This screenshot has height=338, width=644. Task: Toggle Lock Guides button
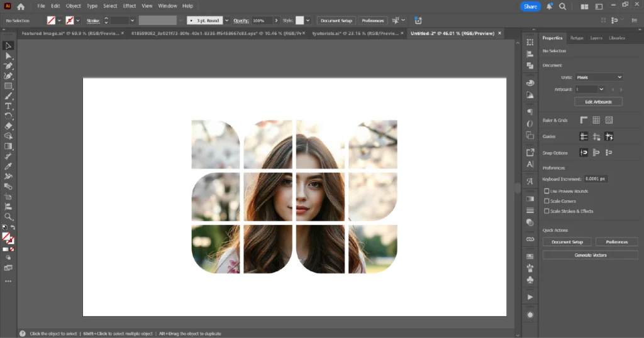tap(596, 136)
